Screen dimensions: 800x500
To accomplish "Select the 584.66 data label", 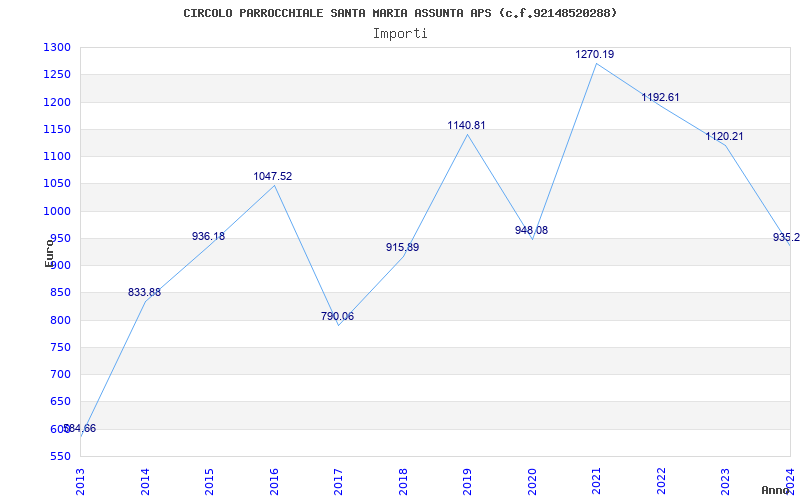I will pyautogui.click(x=80, y=429).
